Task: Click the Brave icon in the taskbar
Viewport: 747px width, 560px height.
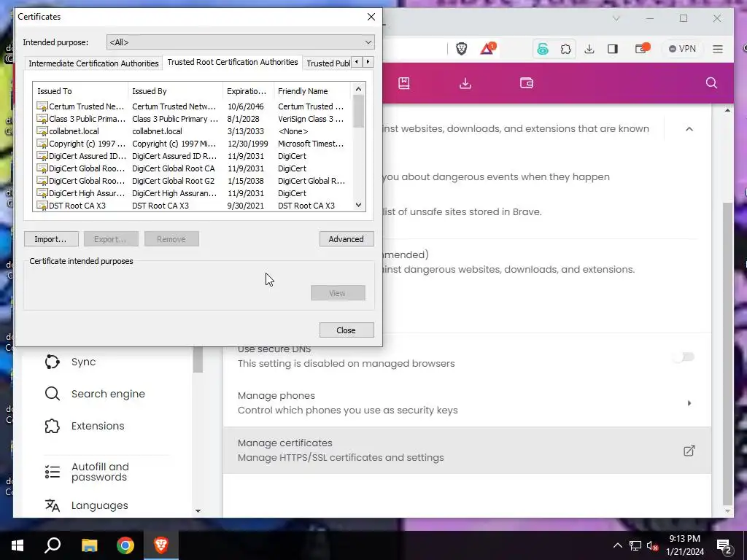Action: pyautogui.click(x=161, y=545)
